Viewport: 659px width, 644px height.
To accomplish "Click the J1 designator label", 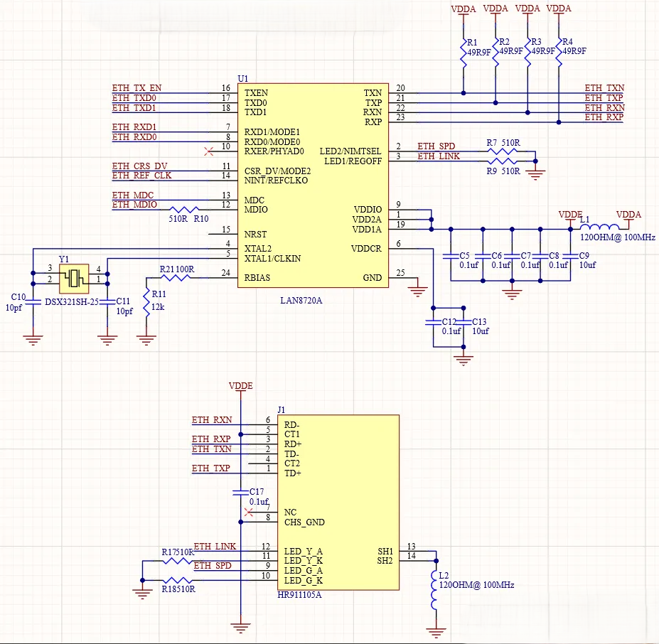I will coord(282,410).
